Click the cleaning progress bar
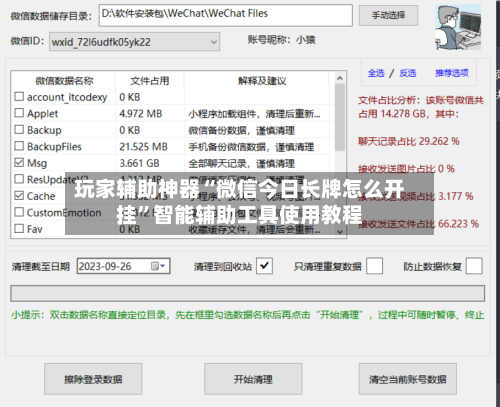 (x=247, y=294)
